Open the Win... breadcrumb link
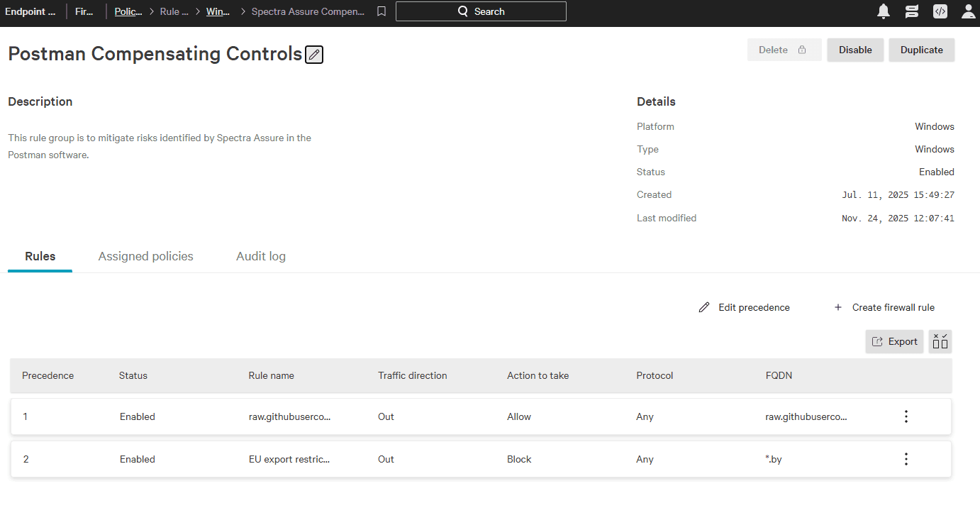 tap(218, 11)
